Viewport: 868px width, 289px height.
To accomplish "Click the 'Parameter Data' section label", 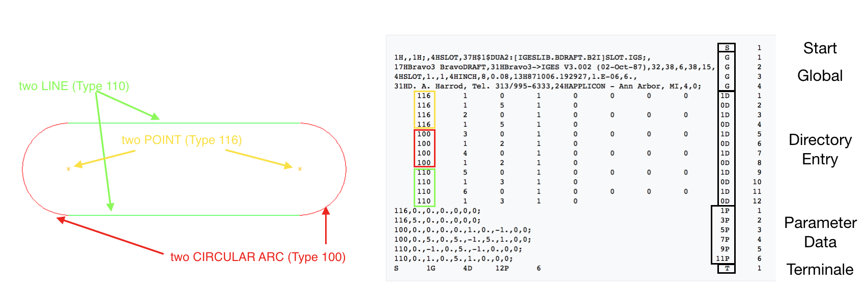I will [820, 232].
